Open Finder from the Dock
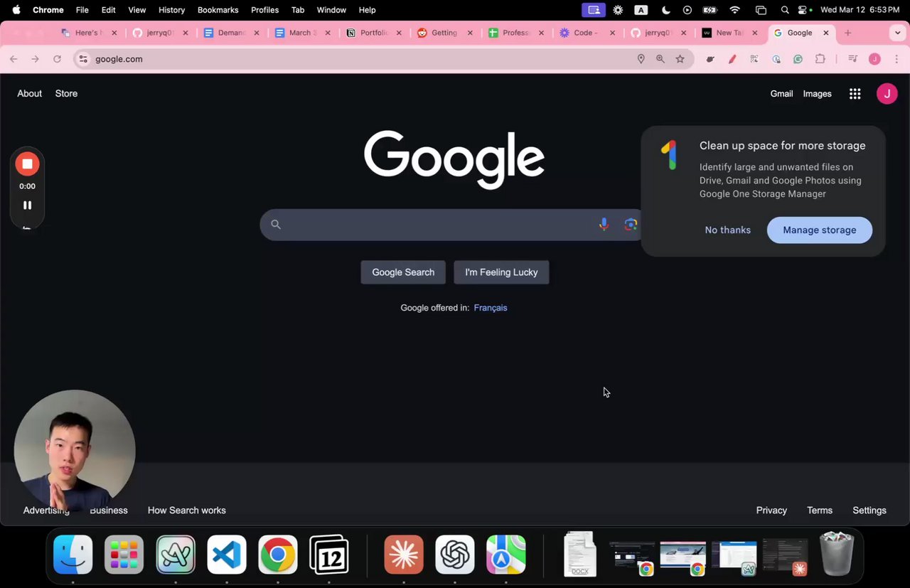 click(73, 555)
